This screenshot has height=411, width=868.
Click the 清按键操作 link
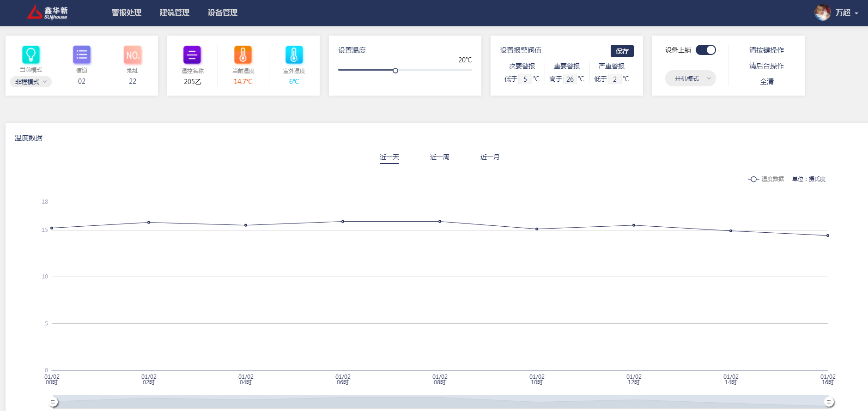(766, 50)
